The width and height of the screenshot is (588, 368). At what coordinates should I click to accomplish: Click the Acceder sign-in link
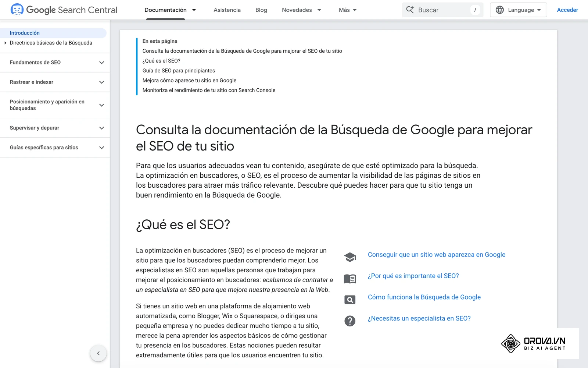[x=567, y=10]
